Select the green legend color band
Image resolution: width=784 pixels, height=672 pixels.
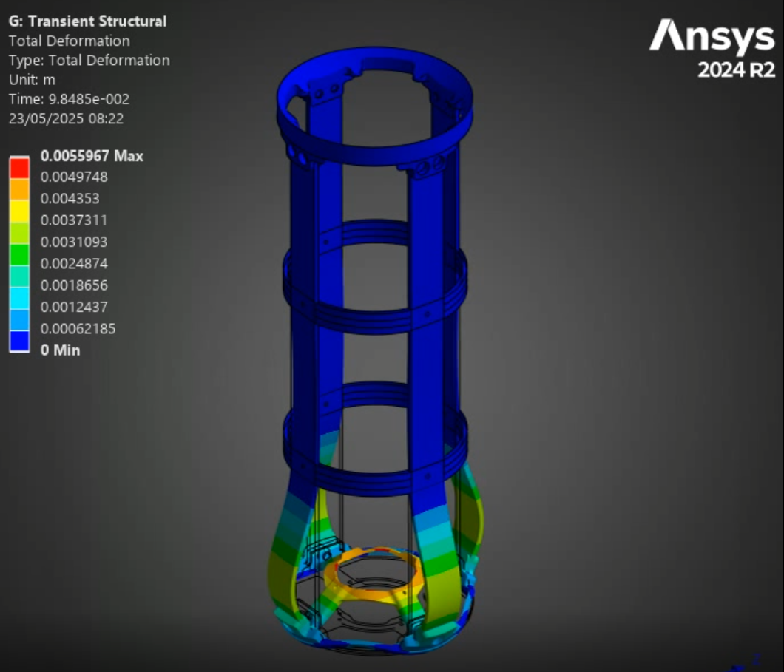[x=19, y=254]
